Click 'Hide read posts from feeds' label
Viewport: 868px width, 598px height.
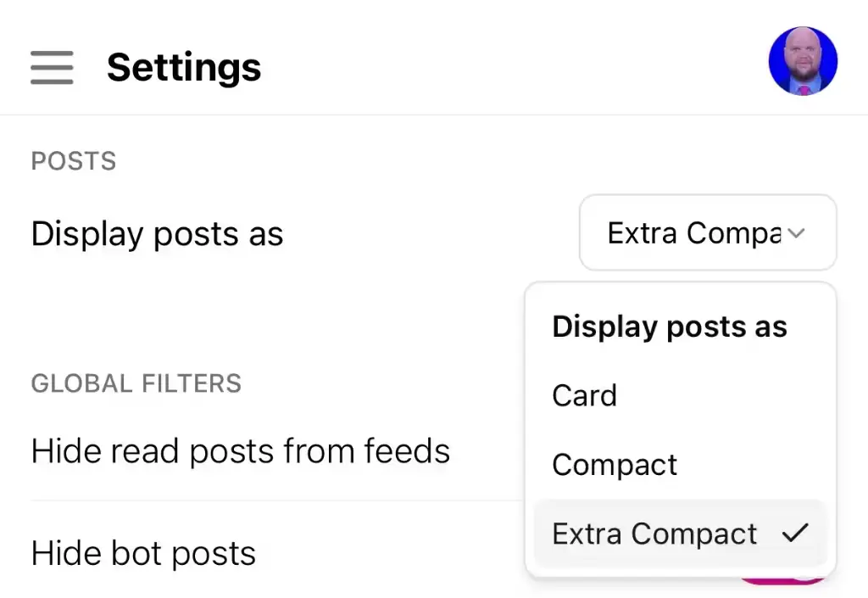click(x=240, y=451)
